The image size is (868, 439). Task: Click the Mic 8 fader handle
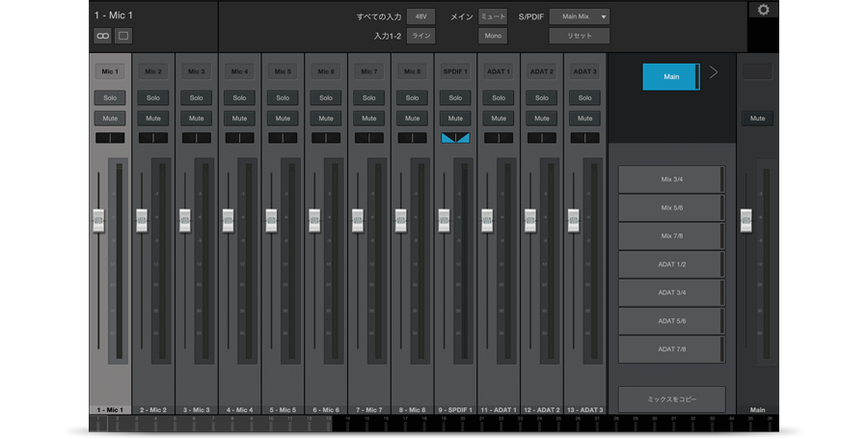(401, 221)
